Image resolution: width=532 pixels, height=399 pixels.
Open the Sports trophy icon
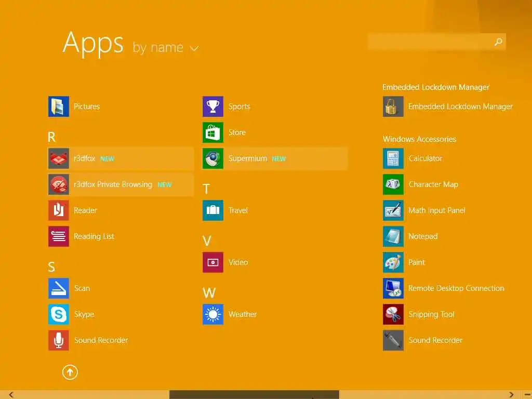(x=212, y=107)
